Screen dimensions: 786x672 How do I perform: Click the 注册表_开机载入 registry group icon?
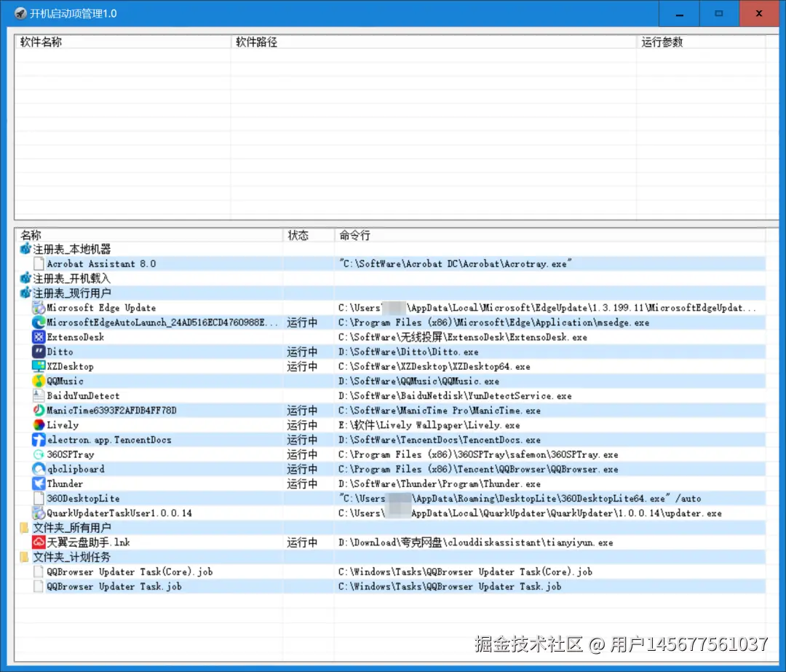[x=25, y=278]
